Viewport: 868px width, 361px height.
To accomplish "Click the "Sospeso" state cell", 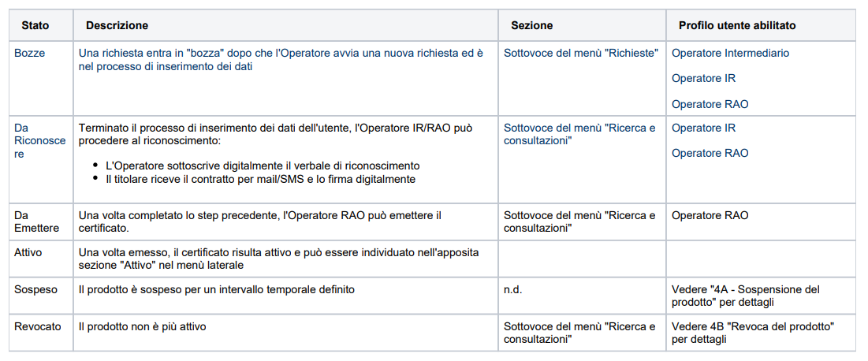I will click(x=35, y=289).
